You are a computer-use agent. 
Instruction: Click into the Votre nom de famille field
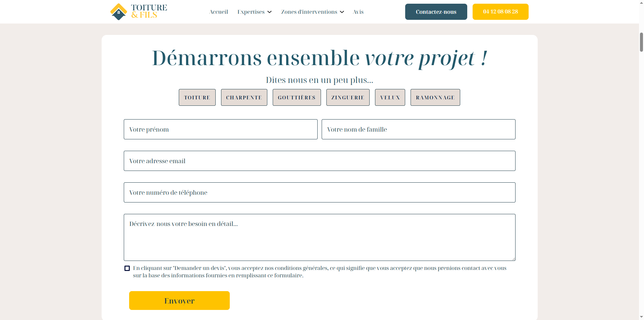point(418,129)
